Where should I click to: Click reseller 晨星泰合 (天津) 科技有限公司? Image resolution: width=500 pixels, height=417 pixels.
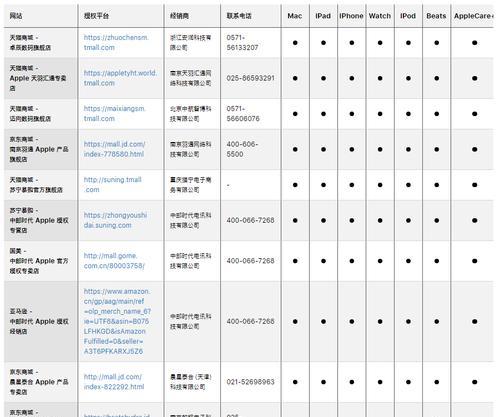[191, 382]
